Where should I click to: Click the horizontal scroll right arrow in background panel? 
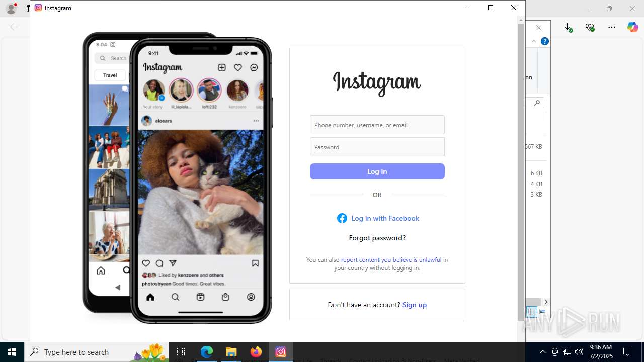546,302
